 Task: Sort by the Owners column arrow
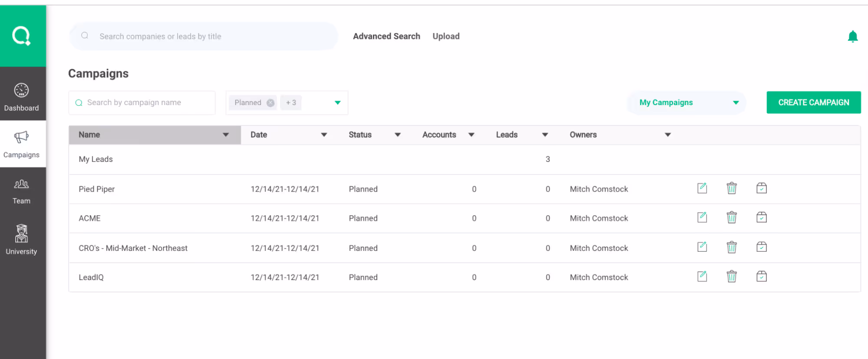(x=668, y=135)
